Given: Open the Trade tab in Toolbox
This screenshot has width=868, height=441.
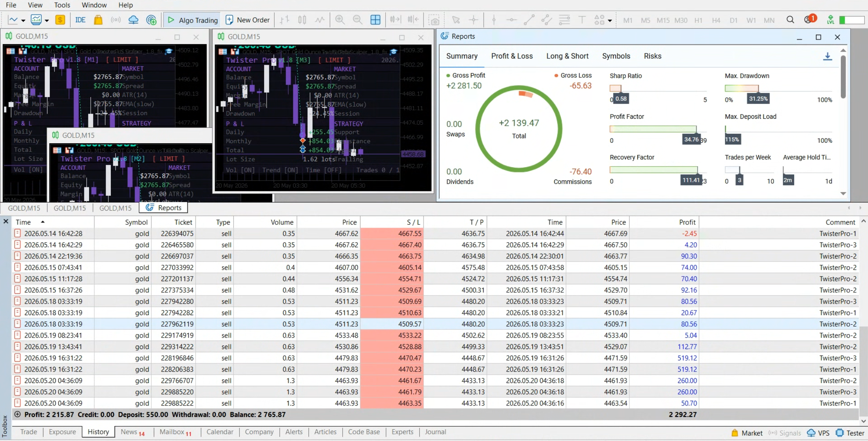Looking at the screenshot, I should pos(28,432).
